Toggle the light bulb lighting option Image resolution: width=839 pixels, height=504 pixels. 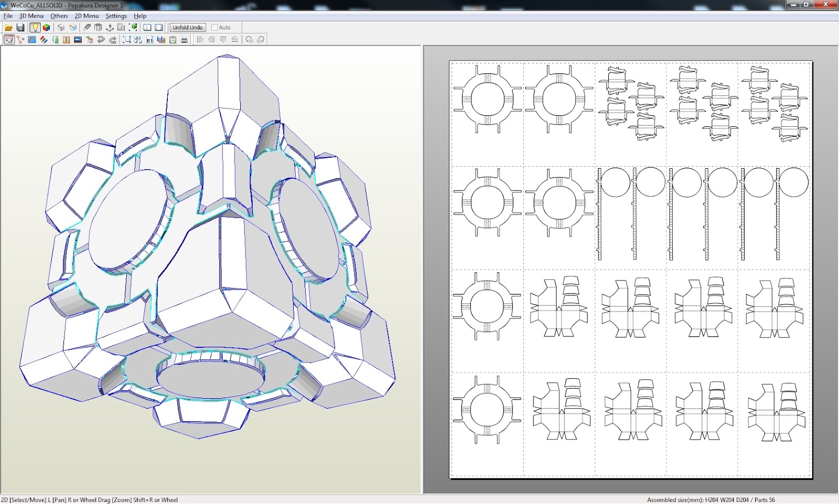(x=35, y=27)
